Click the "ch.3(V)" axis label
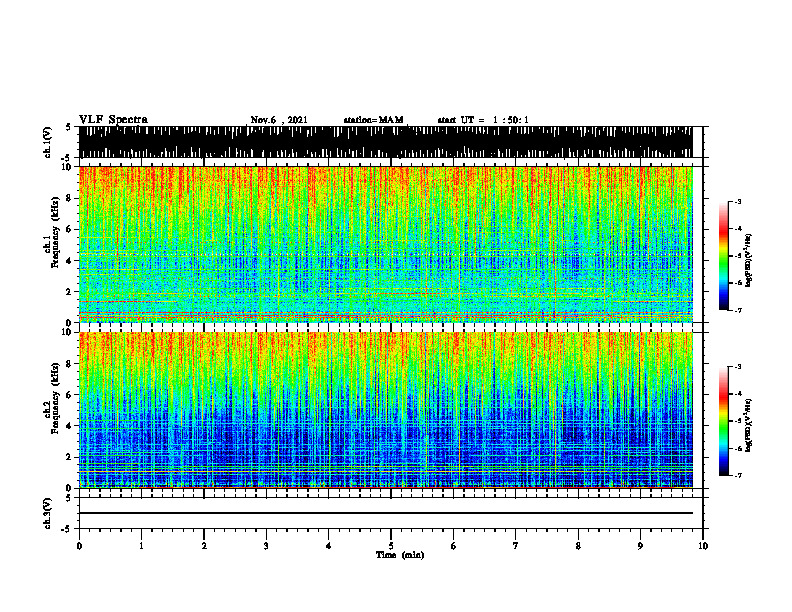 (48, 513)
